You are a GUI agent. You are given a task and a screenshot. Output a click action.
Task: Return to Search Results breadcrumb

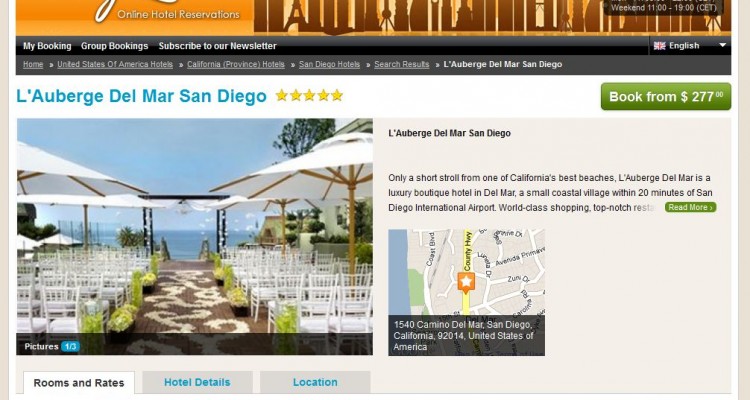(x=401, y=65)
